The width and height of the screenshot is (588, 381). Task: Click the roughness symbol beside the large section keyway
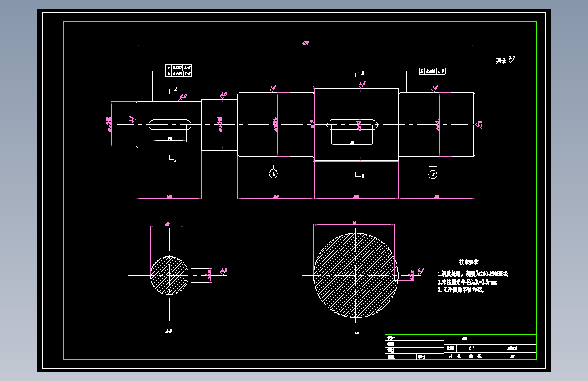pos(420,271)
